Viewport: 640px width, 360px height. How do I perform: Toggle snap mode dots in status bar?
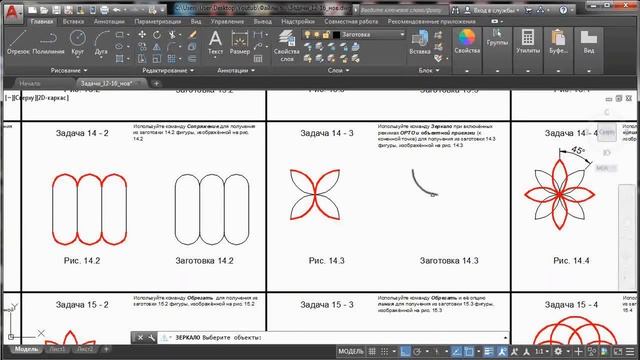point(384,351)
